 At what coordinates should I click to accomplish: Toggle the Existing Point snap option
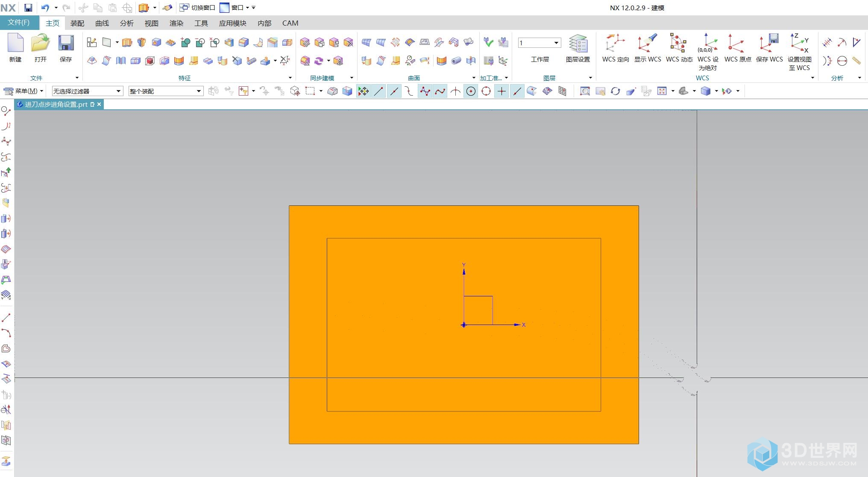click(x=501, y=91)
